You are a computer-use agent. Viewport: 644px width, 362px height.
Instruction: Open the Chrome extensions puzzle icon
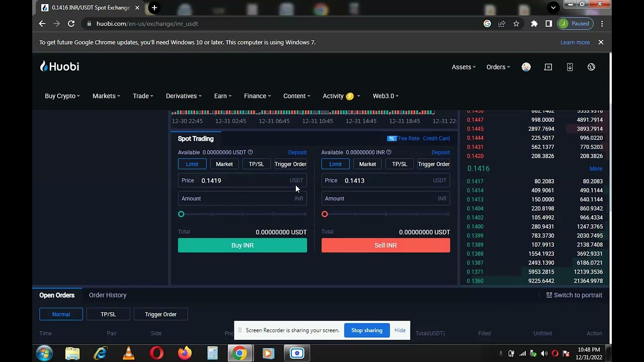click(534, 24)
